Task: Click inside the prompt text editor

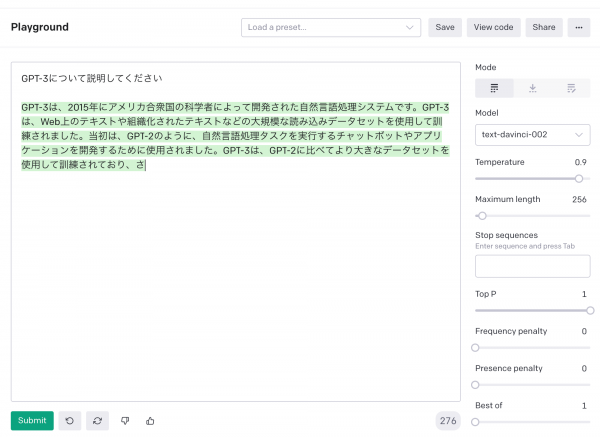Action: point(235,232)
